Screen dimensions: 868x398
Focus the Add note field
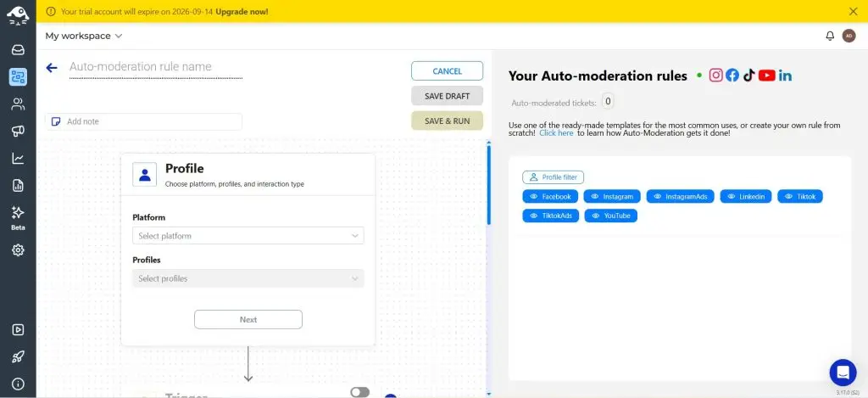(143, 121)
